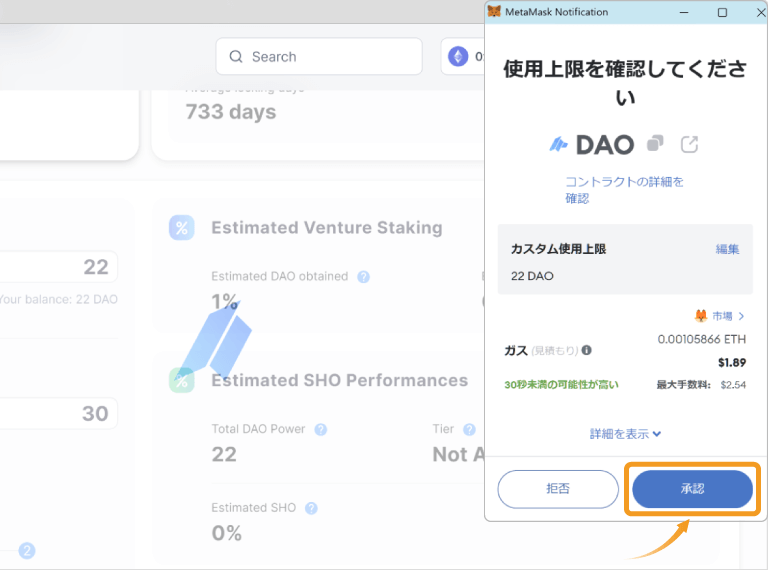Click the 0.00105866 ETH gas amount

click(701, 339)
